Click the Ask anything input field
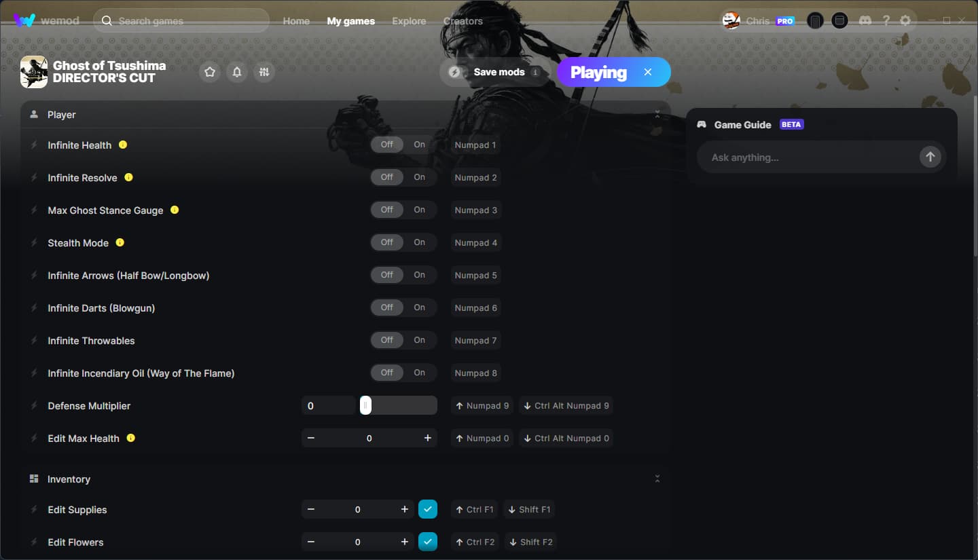This screenshot has height=560, width=978. pyautogui.click(x=801, y=157)
